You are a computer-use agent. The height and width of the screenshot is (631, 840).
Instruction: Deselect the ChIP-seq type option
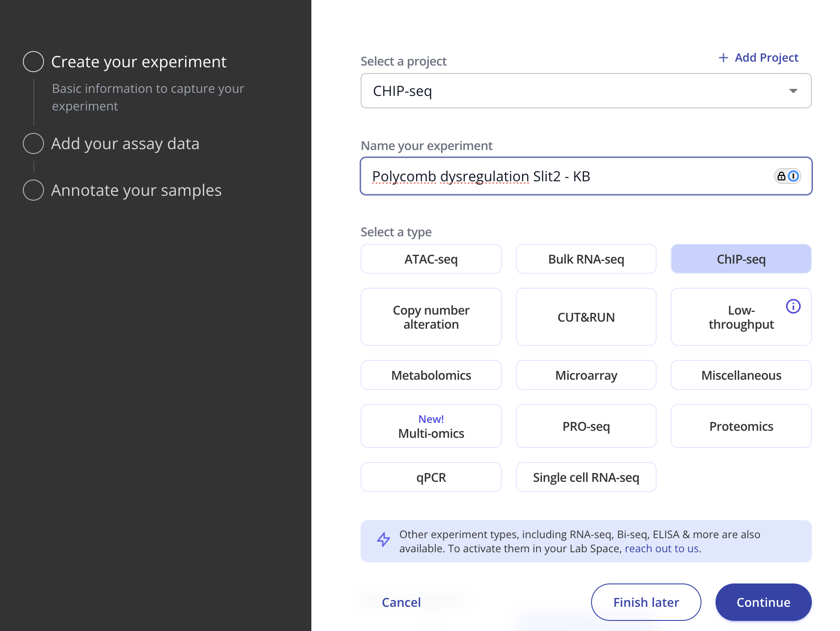tap(741, 259)
